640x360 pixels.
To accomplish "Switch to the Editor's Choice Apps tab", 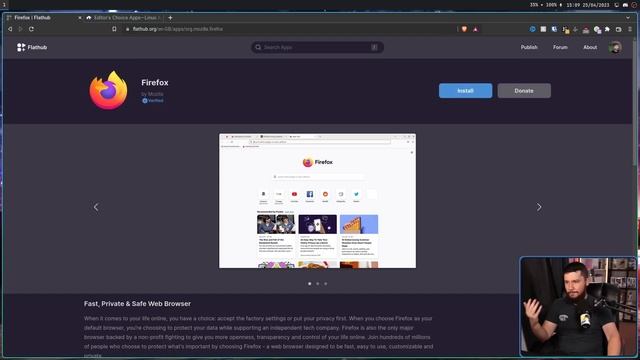I will coord(124,18).
